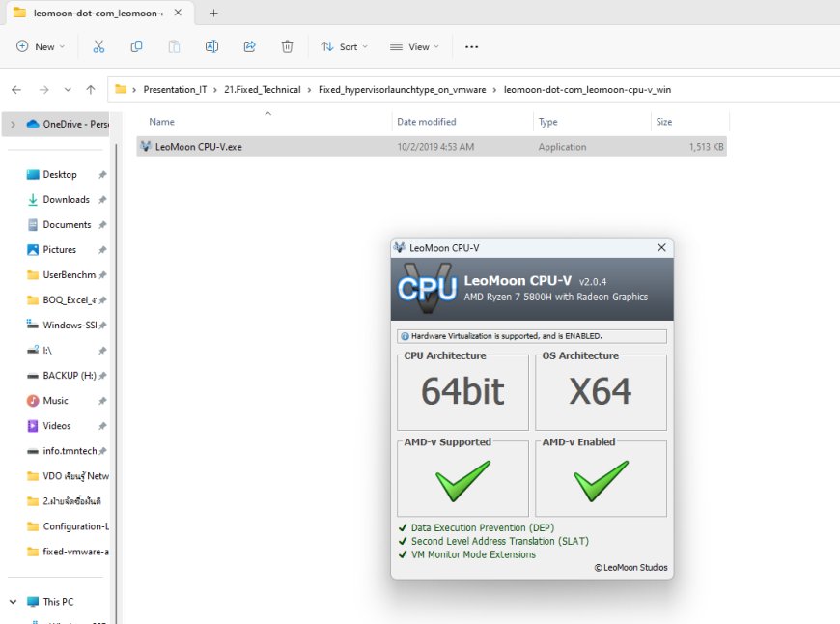The image size is (840, 624).
Task: Open Downloads in the sidebar
Action: (66, 199)
